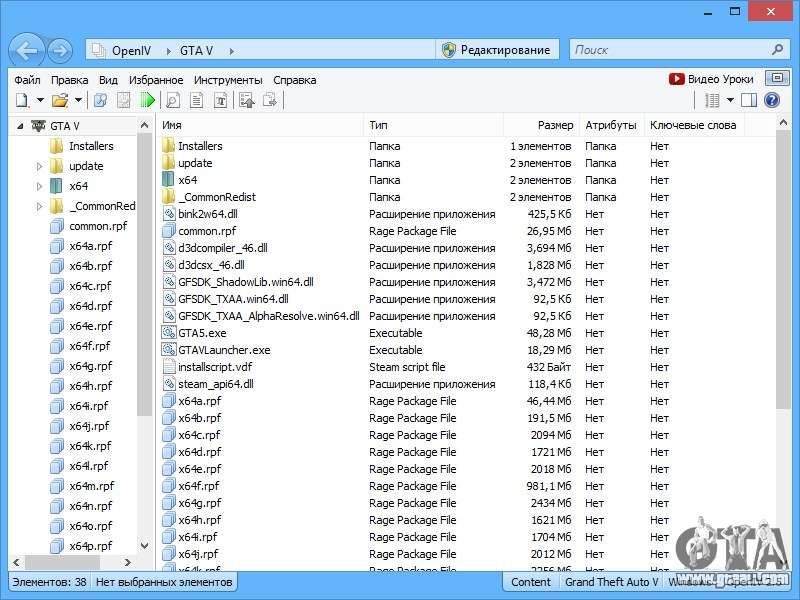Click the back navigation arrow
Screen dimensions: 800x600
(x=26, y=50)
